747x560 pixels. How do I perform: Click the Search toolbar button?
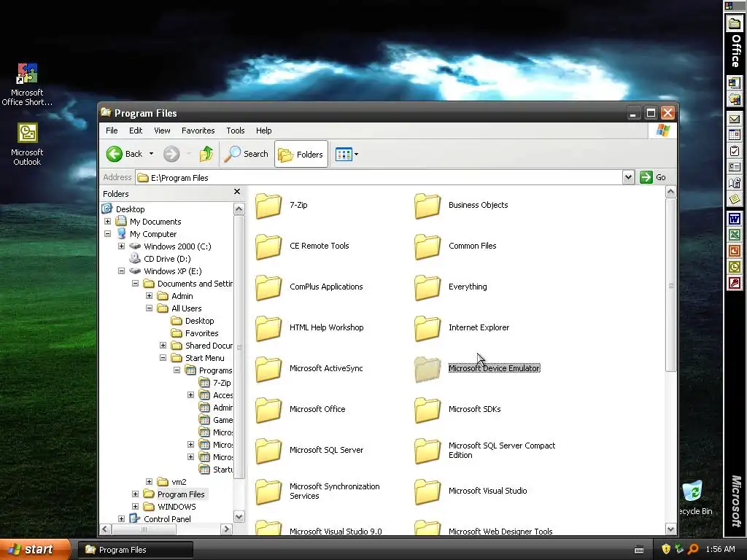coord(246,154)
